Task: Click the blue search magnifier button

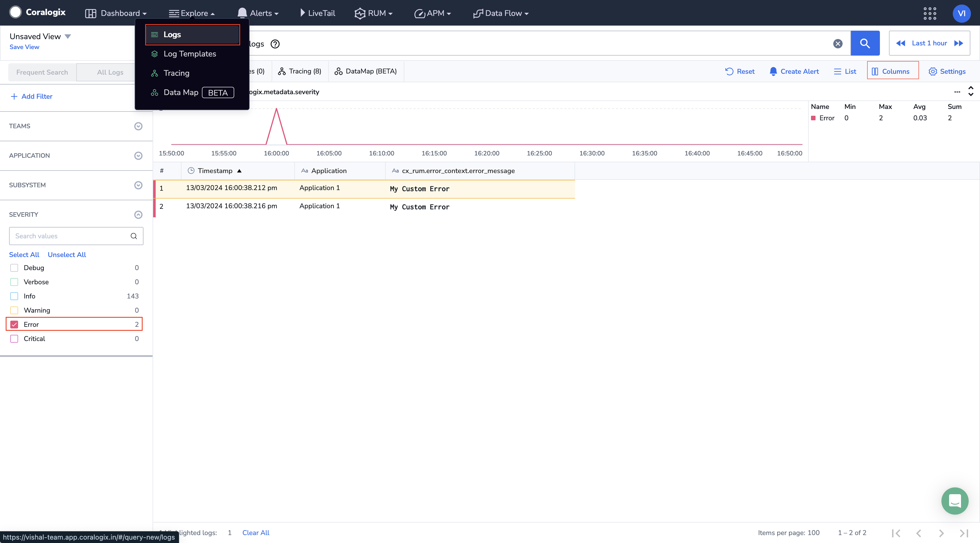Action: (865, 43)
